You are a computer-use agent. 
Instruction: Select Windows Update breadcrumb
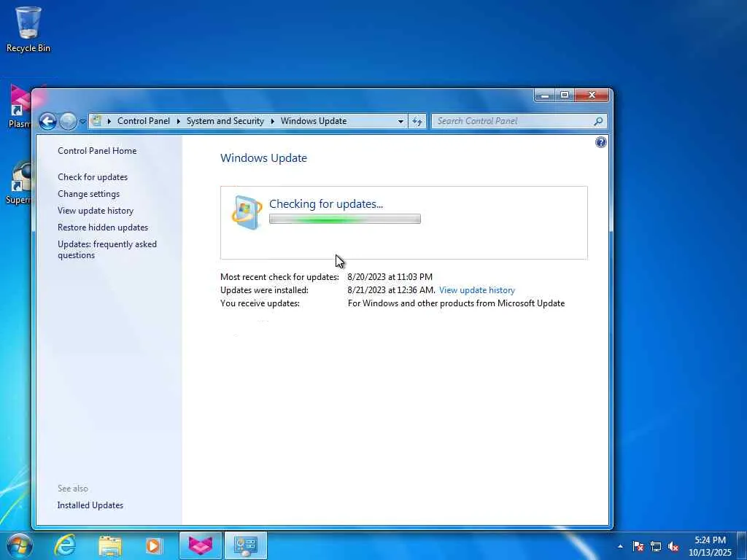[314, 121]
